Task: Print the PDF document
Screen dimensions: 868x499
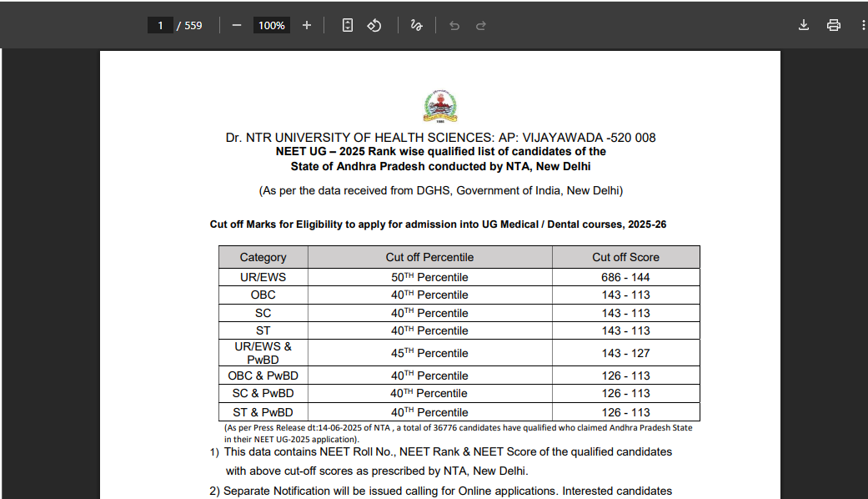Action: pyautogui.click(x=834, y=26)
